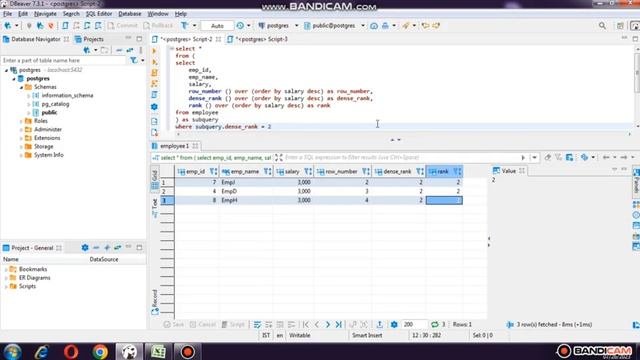This screenshot has height=360, width=640.
Task: Go to last result page
Action: point(339,325)
